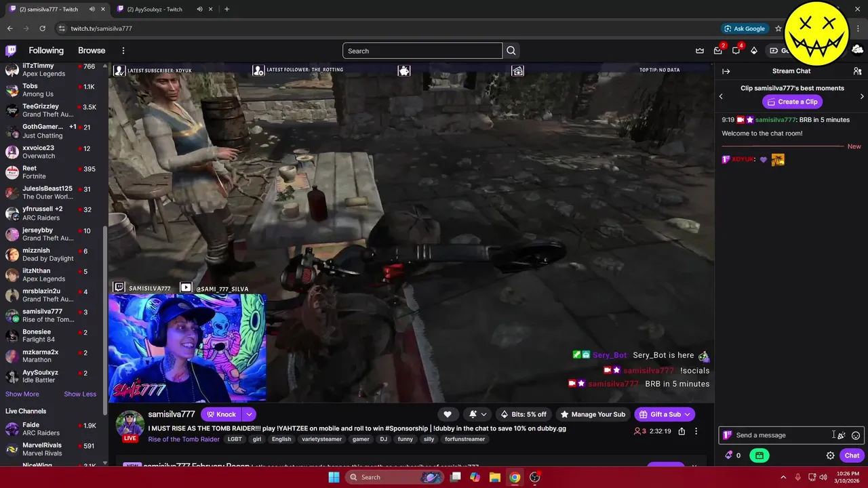868x488 pixels.
Task: Open the more options dots beside Browse
Action: 123,51
